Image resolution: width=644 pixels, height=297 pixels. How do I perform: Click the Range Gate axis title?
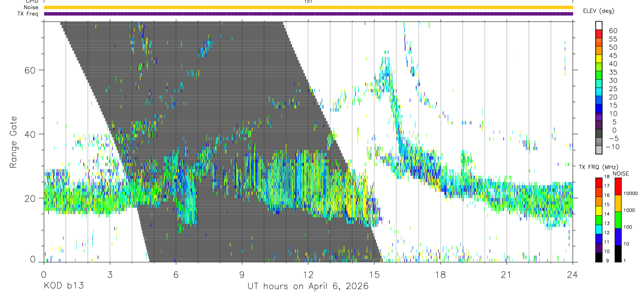(x=13, y=142)
